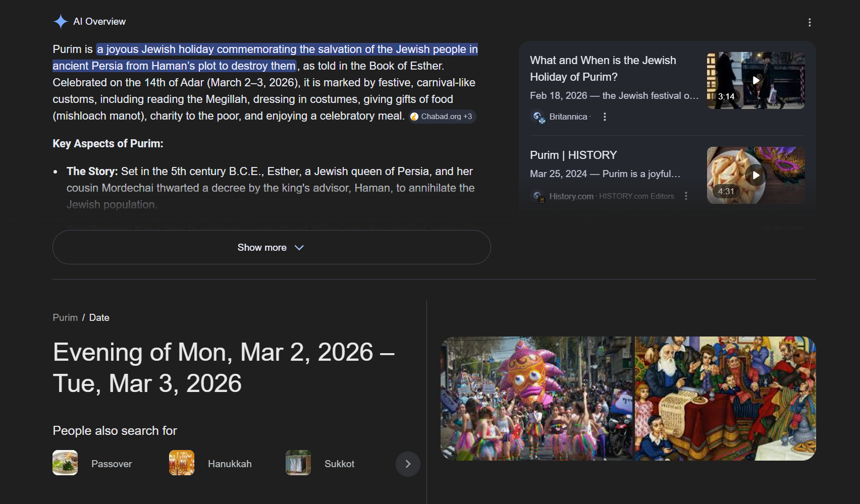Screen dimensions: 860x504
Task: Click the AI Overview sparkle icon
Action: point(61,22)
